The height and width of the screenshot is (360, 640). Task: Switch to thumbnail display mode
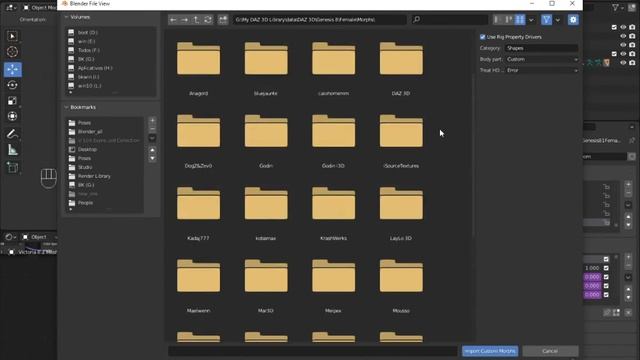[520, 20]
